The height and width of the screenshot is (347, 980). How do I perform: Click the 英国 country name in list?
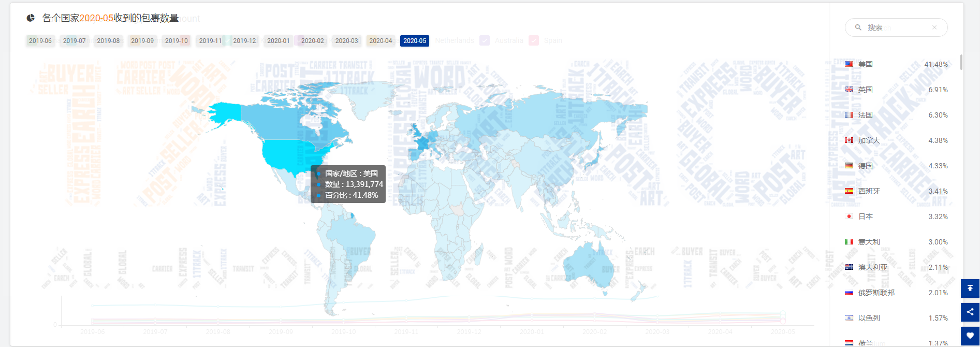866,90
